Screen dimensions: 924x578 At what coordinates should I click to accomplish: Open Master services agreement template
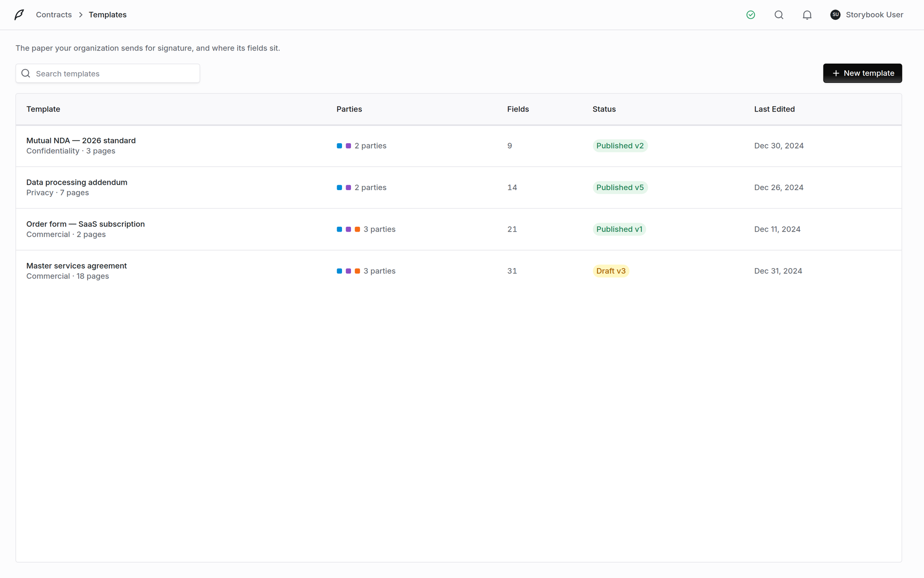pos(76,266)
